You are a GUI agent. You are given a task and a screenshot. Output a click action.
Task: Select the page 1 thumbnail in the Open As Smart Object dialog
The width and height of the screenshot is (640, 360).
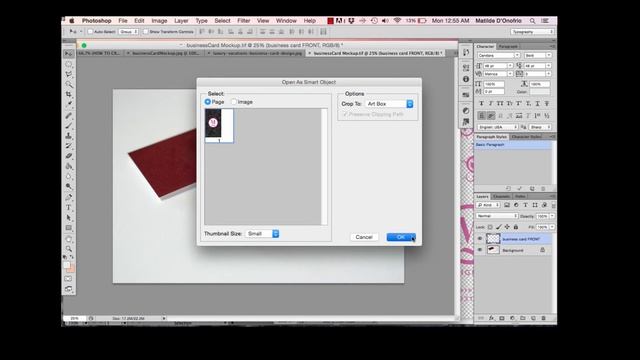click(219, 126)
